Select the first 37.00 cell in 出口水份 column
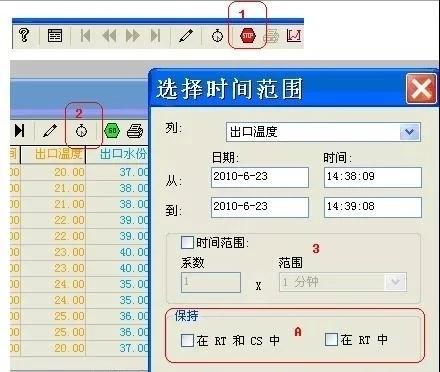Viewport: 440px width, 372px height. (x=117, y=172)
